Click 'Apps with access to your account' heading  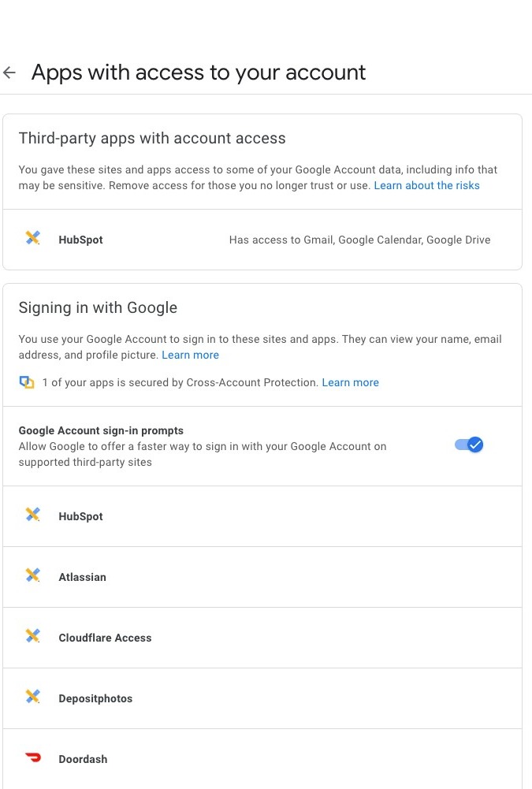[x=199, y=73]
